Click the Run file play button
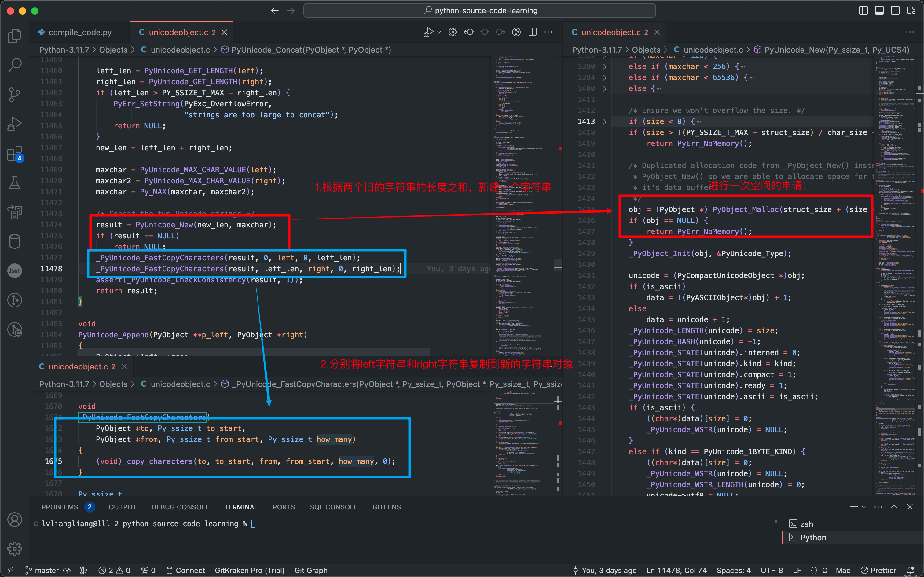Image resolution: width=924 pixels, height=577 pixels. tap(429, 32)
